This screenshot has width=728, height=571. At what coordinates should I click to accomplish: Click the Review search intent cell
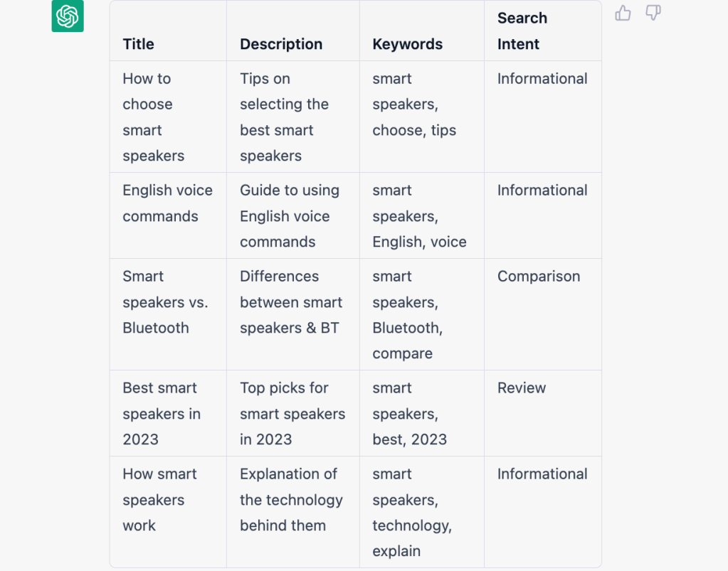coord(522,388)
